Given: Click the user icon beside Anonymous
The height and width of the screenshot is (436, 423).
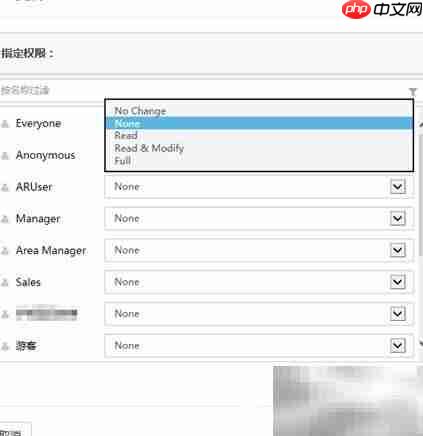Looking at the screenshot, I should click(5, 156).
